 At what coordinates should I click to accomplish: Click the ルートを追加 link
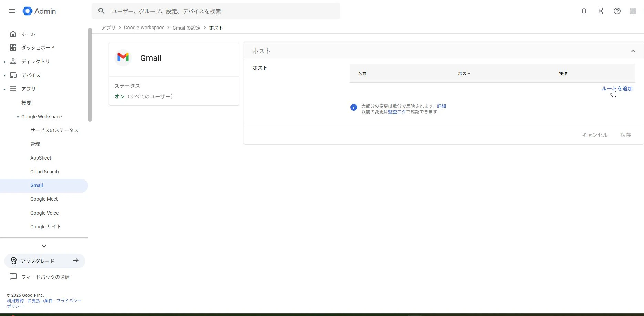617,88
